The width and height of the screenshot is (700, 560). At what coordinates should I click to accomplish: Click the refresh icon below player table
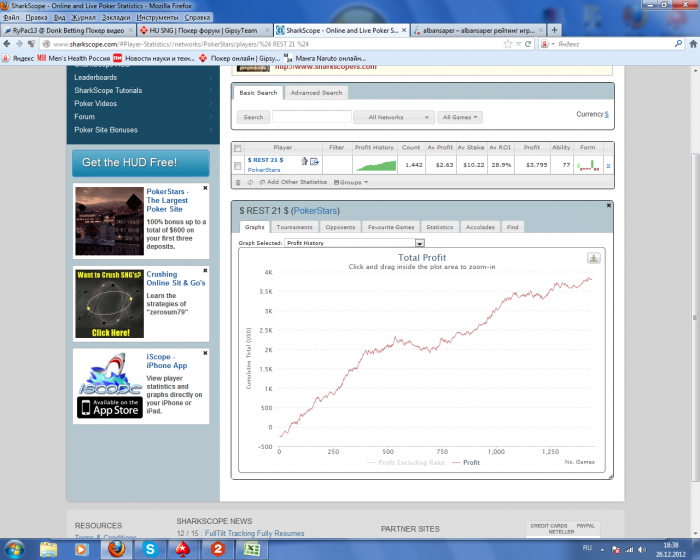[250, 182]
